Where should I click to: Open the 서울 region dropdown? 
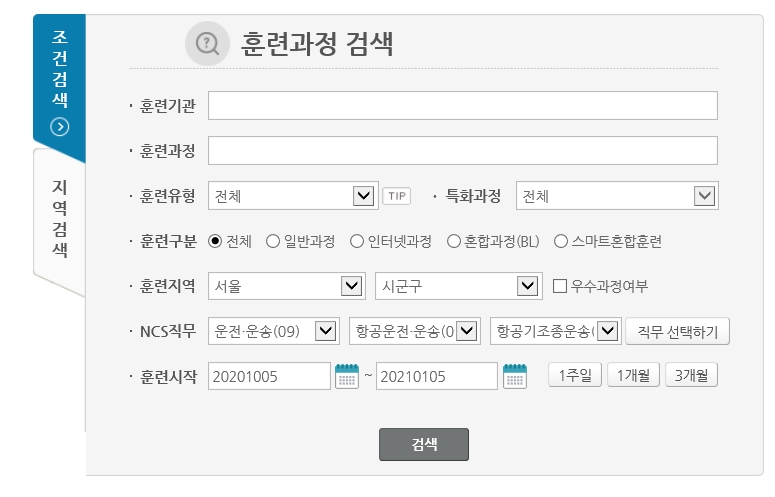pyautogui.click(x=287, y=286)
